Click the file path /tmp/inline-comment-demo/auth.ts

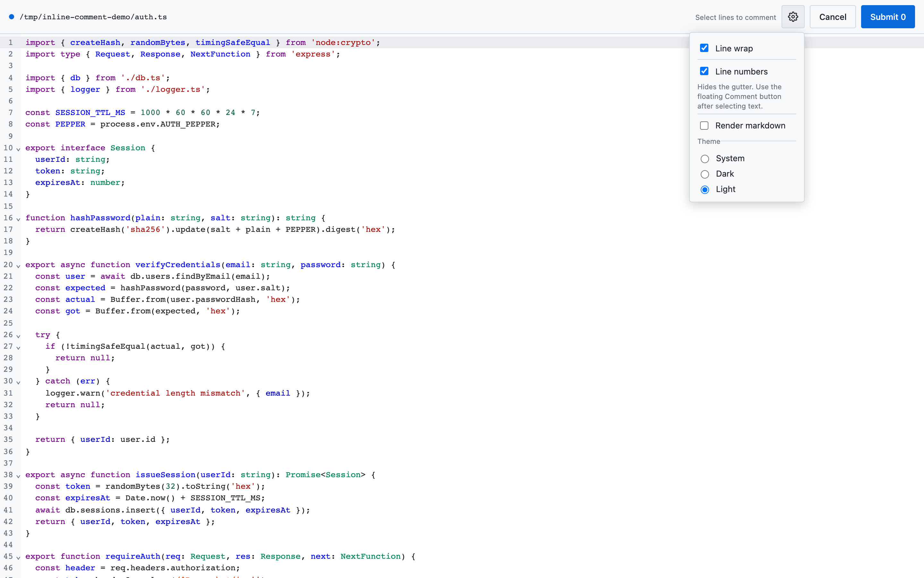click(x=93, y=17)
